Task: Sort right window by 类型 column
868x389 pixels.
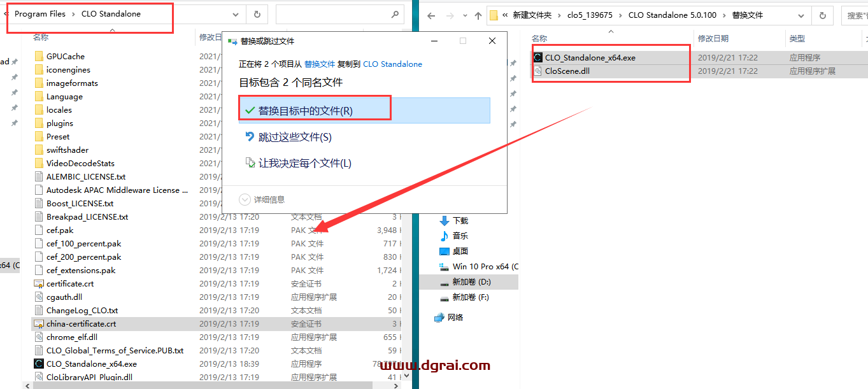Action: (x=797, y=38)
